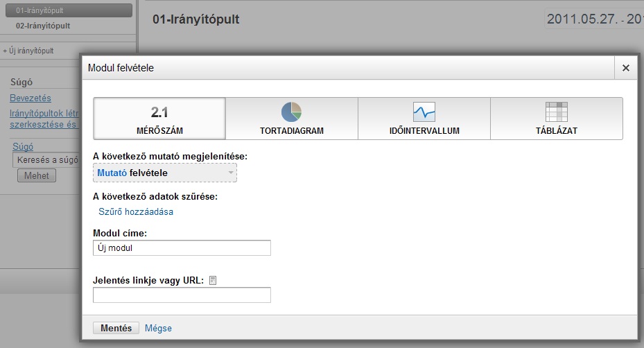Focus the Modul címe text field
This screenshot has width=644, height=348.
pos(182,247)
